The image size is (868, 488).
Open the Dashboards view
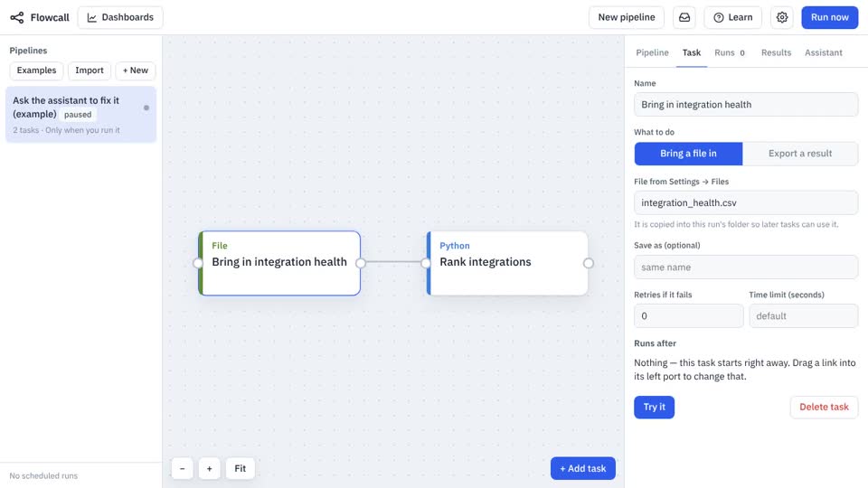(x=120, y=18)
